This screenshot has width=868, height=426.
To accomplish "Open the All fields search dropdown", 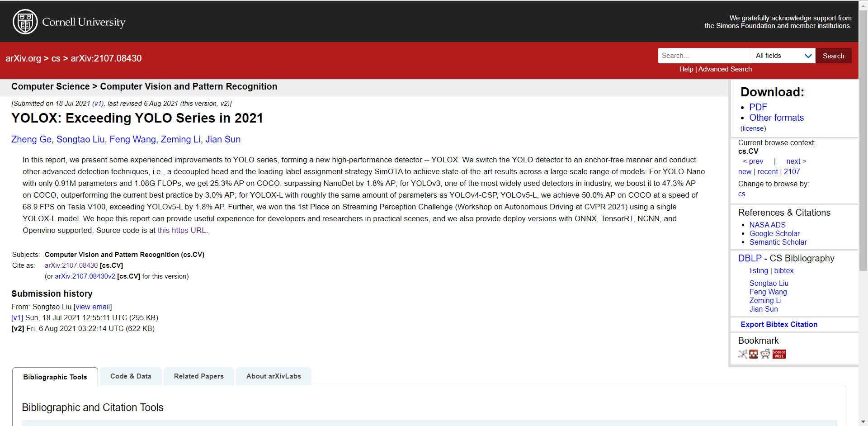I will [x=783, y=56].
